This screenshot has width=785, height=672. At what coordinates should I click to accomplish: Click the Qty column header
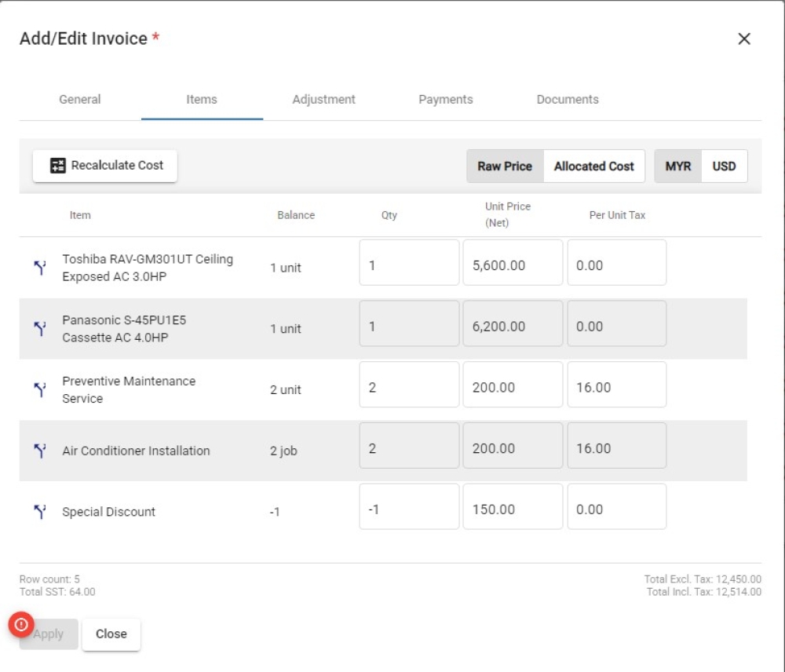(389, 215)
